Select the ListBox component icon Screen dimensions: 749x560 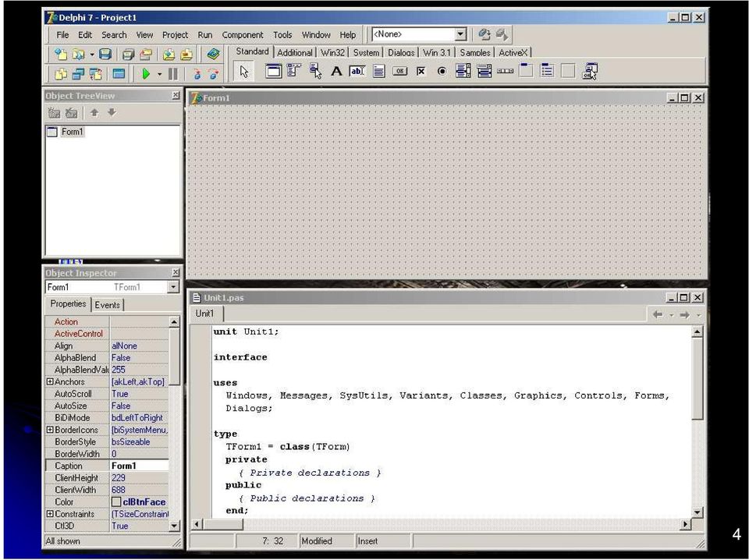click(463, 71)
